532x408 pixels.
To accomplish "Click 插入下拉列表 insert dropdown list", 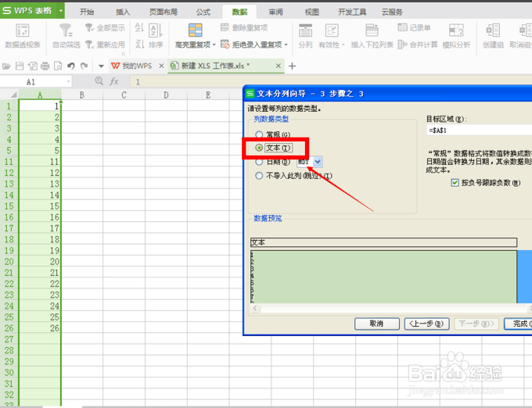I will click(372, 36).
